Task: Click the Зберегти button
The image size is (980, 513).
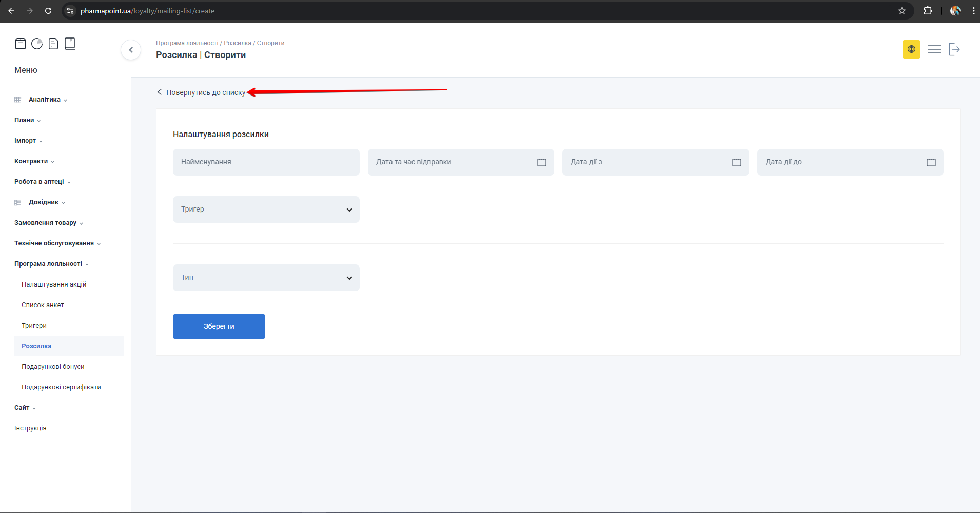Action: tap(219, 327)
